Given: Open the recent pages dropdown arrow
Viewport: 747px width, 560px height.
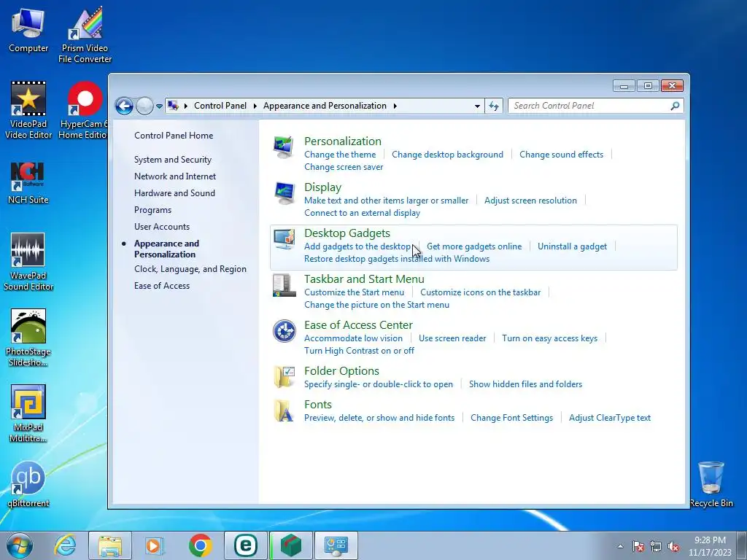Looking at the screenshot, I should point(159,106).
